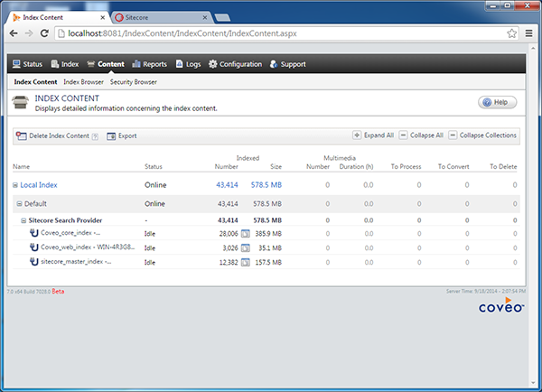542x392 pixels.
Task: Switch to Security Browser sub-tab
Action: (x=134, y=82)
